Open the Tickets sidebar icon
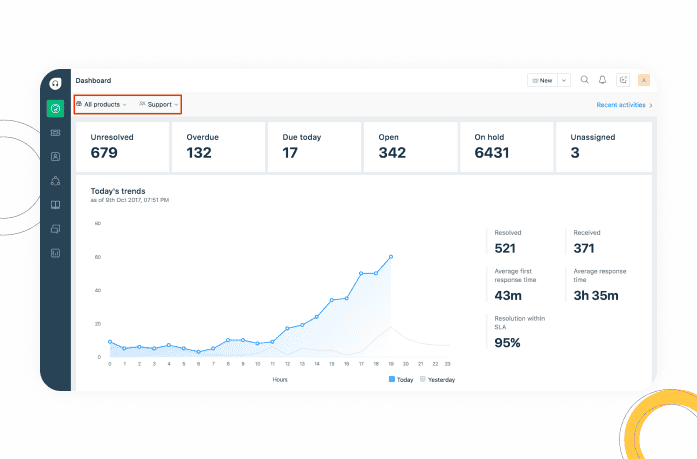The width and height of the screenshot is (697, 459). (55, 132)
